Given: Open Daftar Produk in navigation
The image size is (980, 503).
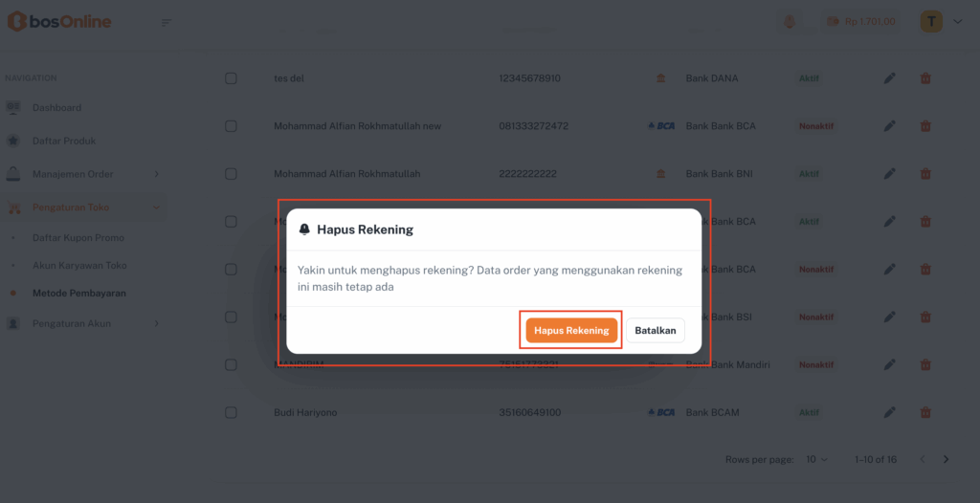Looking at the screenshot, I should (63, 141).
